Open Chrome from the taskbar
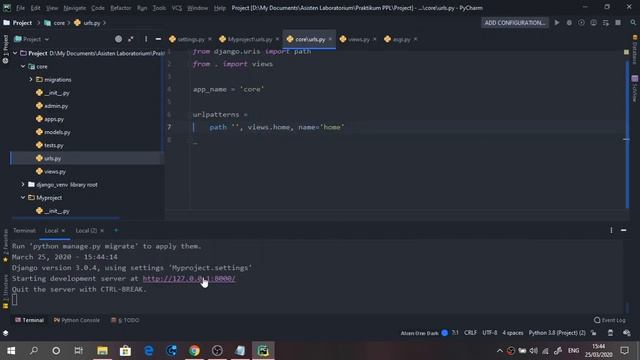This screenshot has width=640, height=360. [x=194, y=351]
